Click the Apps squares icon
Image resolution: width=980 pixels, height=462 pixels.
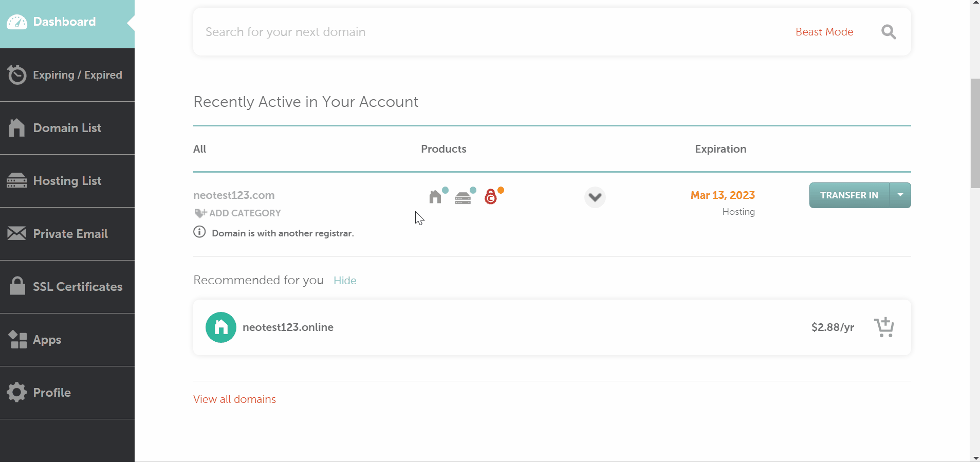click(x=17, y=339)
